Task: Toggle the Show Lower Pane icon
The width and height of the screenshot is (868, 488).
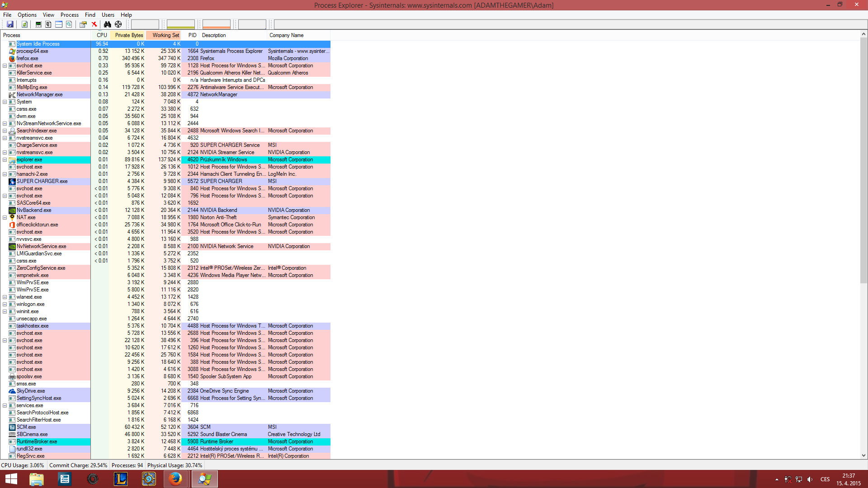Action: [x=59, y=24]
